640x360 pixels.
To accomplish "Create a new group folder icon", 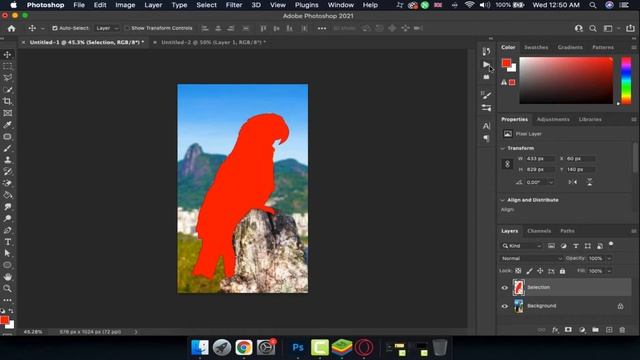I will (596, 330).
